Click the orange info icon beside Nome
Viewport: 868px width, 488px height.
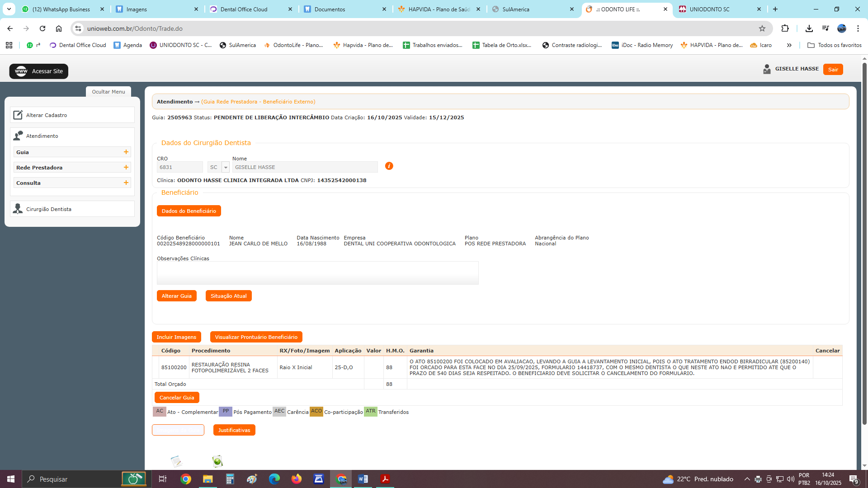point(389,166)
